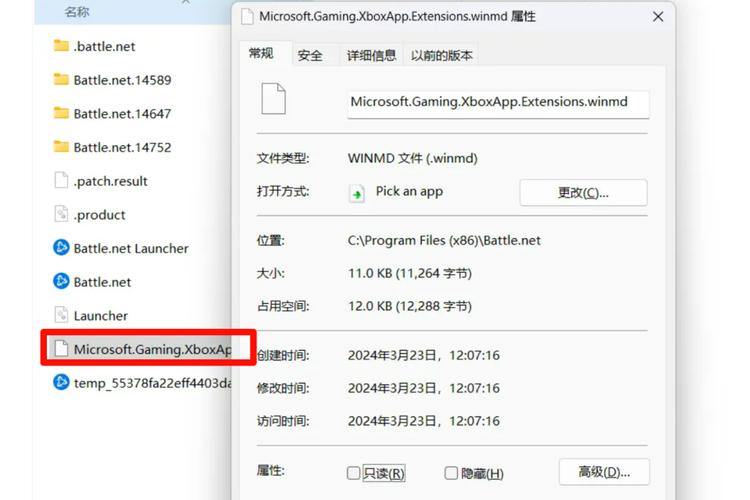750x500 pixels.
Task: Click the large file icon in properties dialog
Action: 273,99
